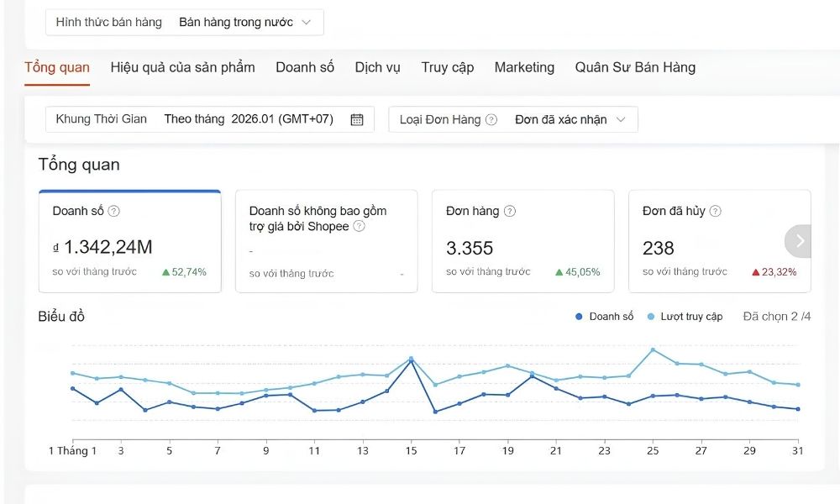
Task: Open the Marketing tab
Action: [x=524, y=67]
